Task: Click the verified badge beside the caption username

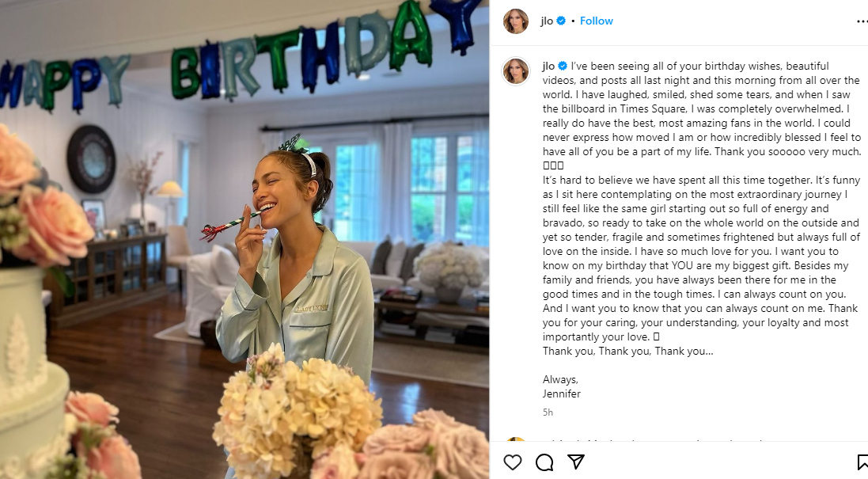Action: (x=563, y=67)
